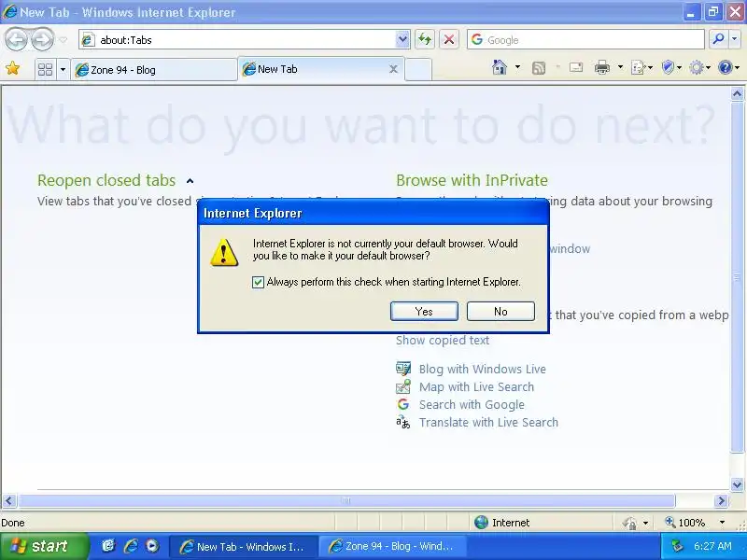747x560 pixels.
Task: Close the New Tab tab
Action: tap(393, 69)
